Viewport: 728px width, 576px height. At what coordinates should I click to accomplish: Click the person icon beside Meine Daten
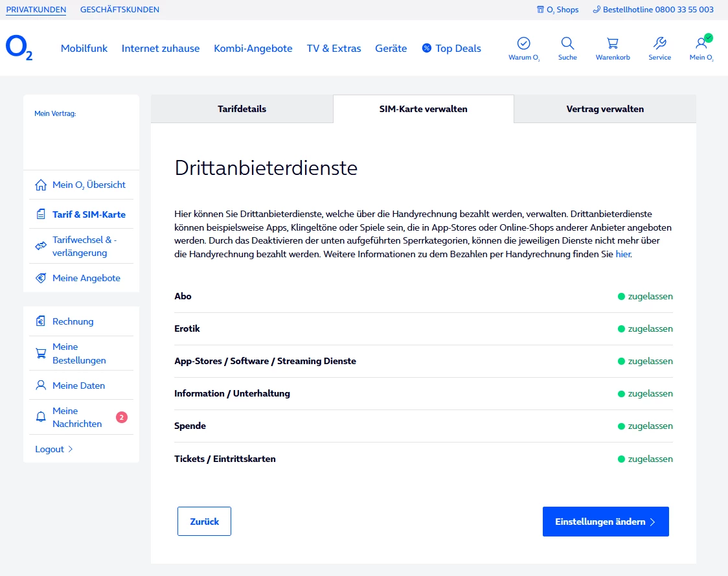click(x=41, y=385)
